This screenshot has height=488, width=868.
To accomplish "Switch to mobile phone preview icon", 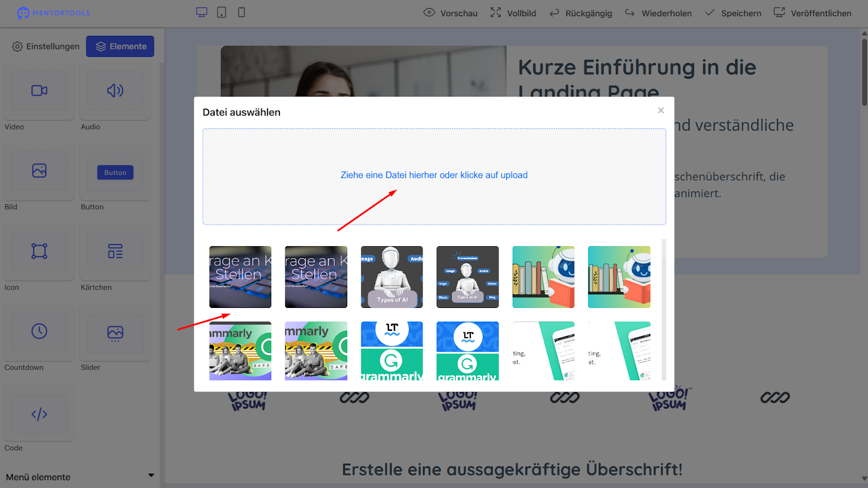I will (241, 12).
